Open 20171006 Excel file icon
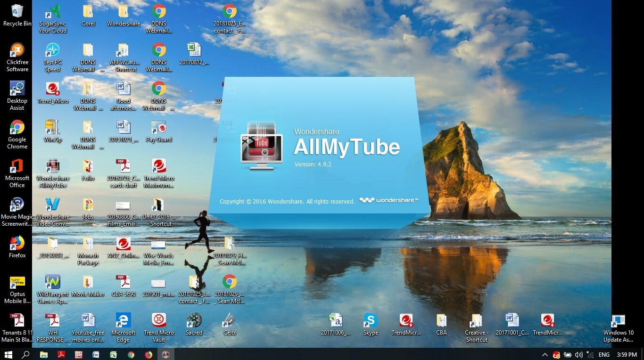The height and width of the screenshot is (360, 644). coord(335,325)
